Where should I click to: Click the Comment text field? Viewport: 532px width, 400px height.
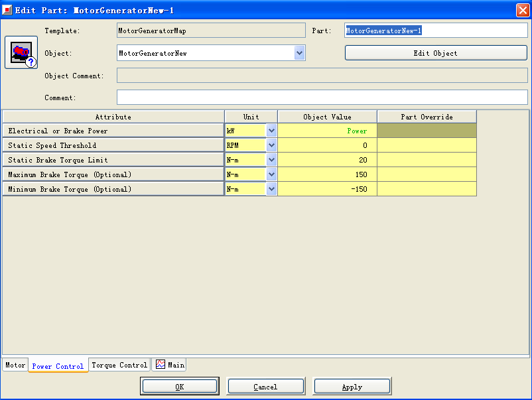(322, 98)
